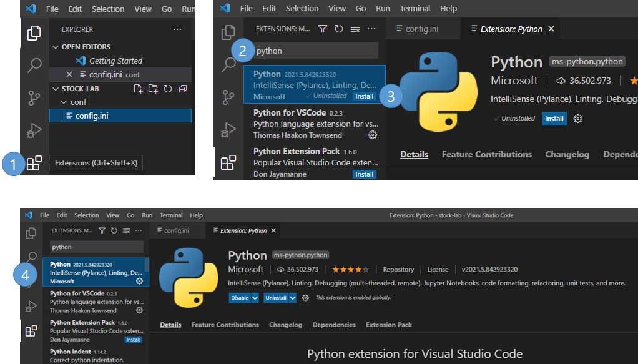Open dropdown arrow next to Uninstall button
Screen dimensions: 638x364
coord(293,298)
